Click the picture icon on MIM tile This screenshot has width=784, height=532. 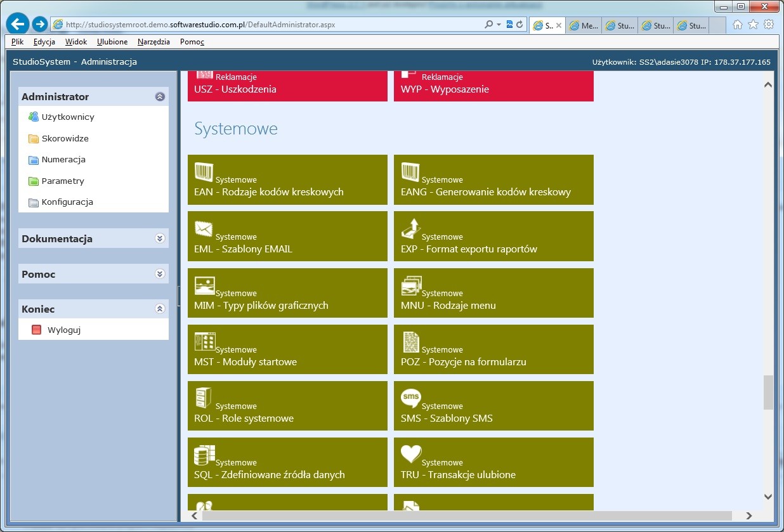(204, 285)
